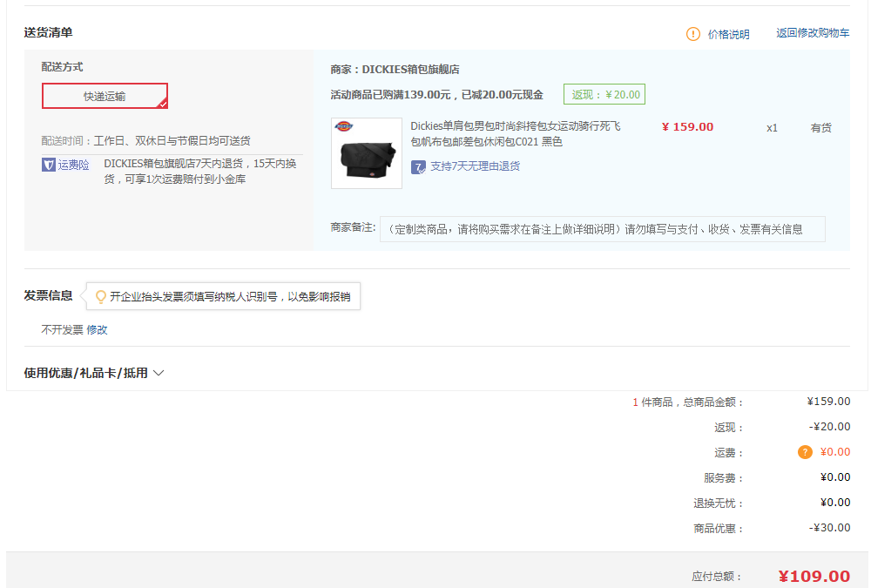Click the 活动商品已购满139.00元 promotion text
The image size is (871, 588).
click(436, 94)
